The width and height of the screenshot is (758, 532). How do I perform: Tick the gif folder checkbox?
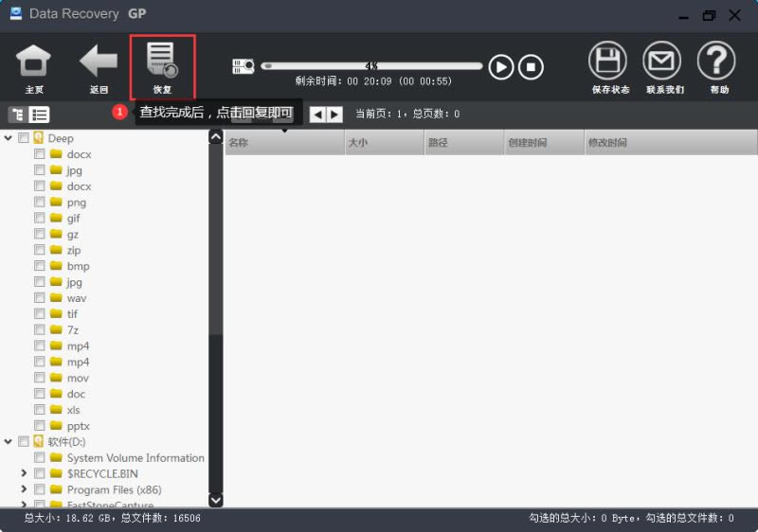pyautogui.click(x=40, y=218)
